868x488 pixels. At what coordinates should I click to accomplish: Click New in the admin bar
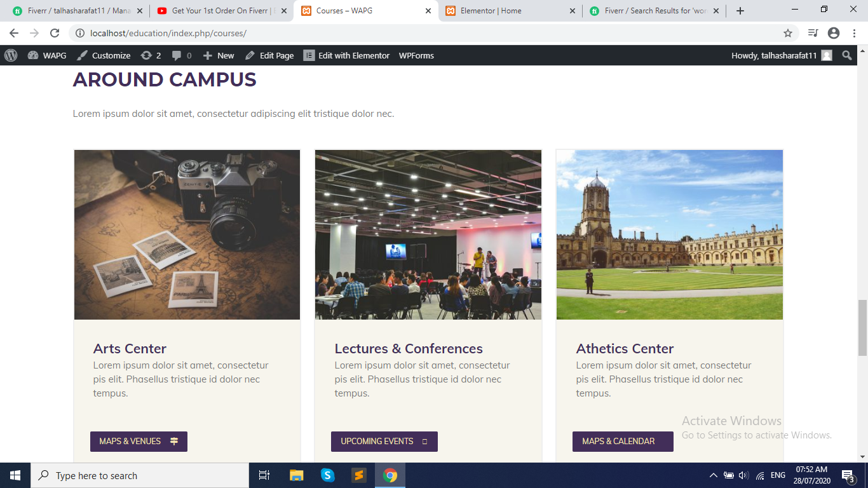219,55
